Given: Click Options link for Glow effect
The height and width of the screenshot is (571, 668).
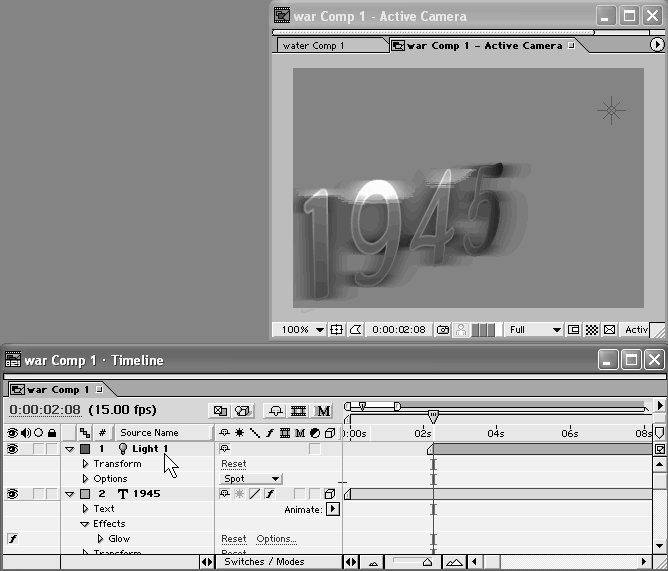Looking at the screenshot, I should tap(276, 539).
